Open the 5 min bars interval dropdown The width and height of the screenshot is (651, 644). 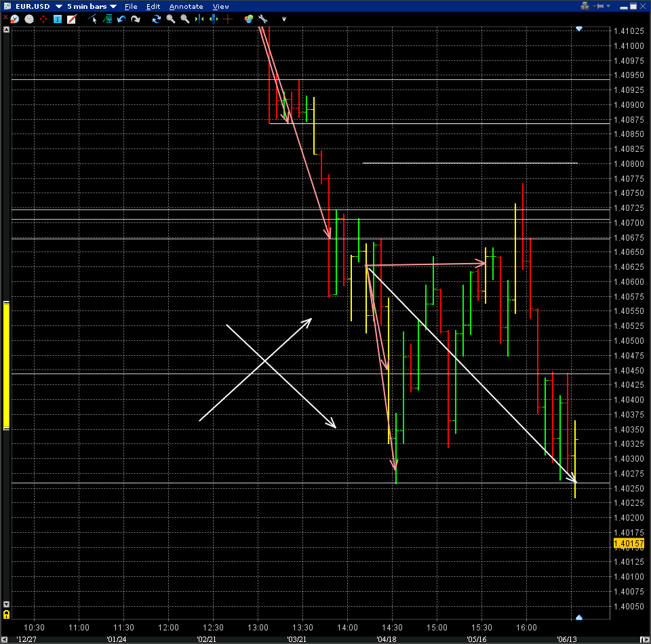point(113,7)
